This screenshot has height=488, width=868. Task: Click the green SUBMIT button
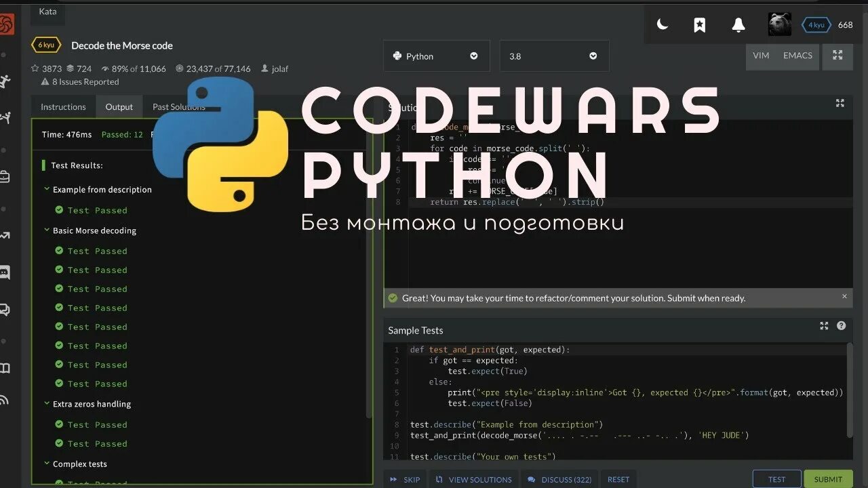coord(828,479)
